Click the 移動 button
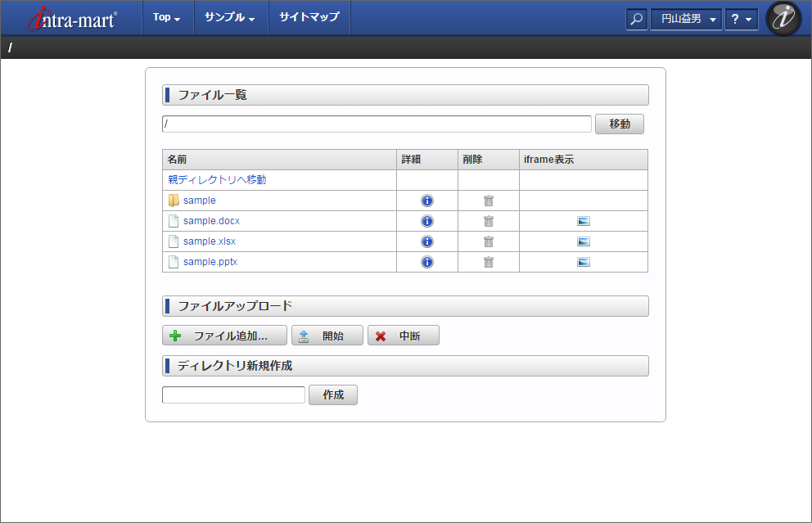The height and width of the screenshot is (523, 812). click(x=620, y=124)
